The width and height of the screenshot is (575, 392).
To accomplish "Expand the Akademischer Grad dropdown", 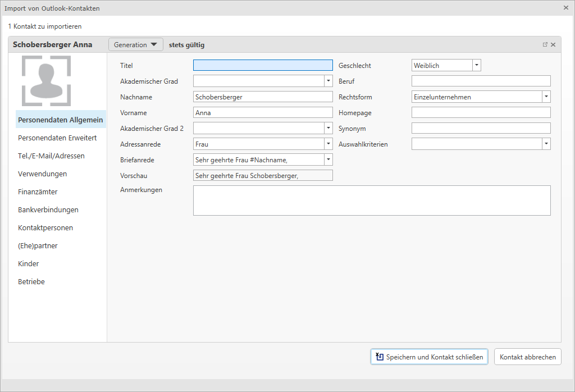I will [328, 81].
